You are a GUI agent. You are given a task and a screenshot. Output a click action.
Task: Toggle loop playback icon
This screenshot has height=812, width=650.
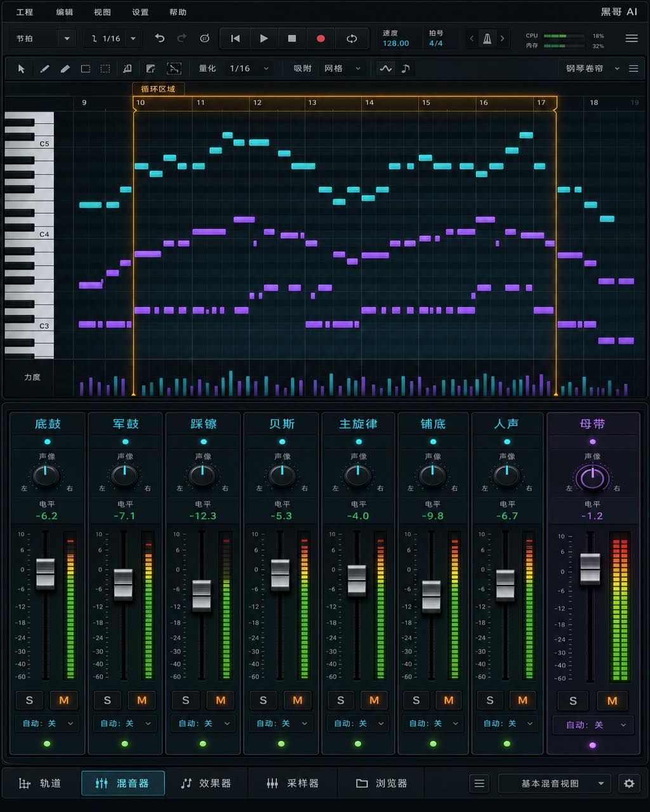(x=352, y=39)
